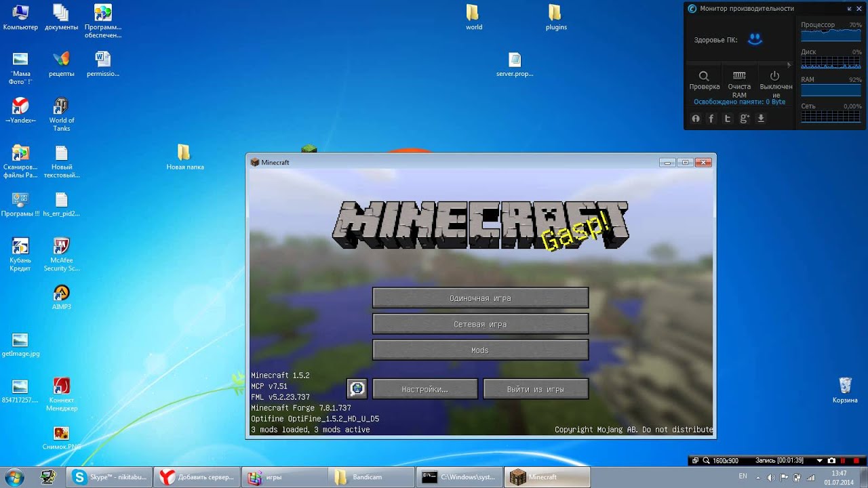Image resolution: width=868 pixels, height=488 pixels.
Task: Pause the Bandicam recording
Action: tap(844, 460)
